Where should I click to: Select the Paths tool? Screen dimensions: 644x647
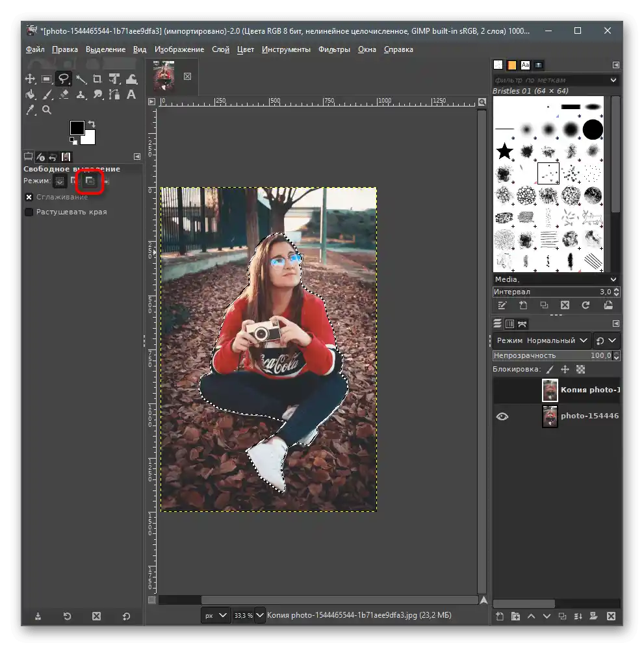(x=114, y=94)
